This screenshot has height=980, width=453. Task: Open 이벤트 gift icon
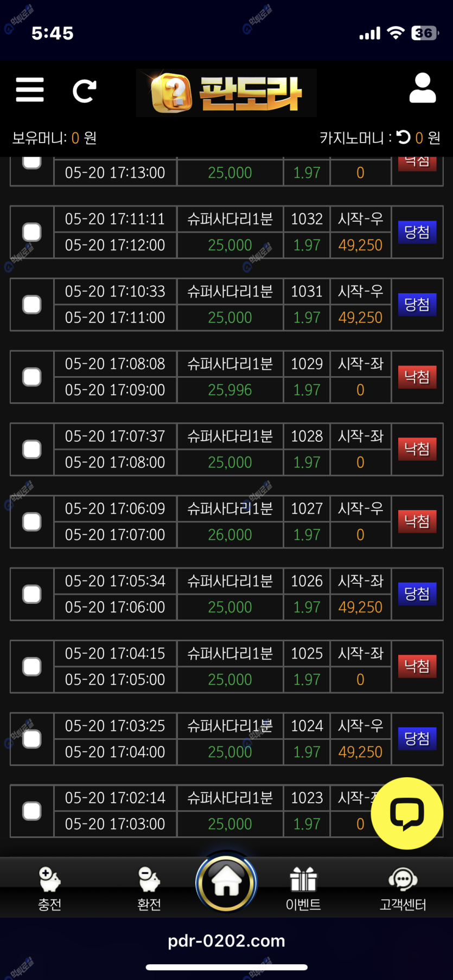point(303,889)
